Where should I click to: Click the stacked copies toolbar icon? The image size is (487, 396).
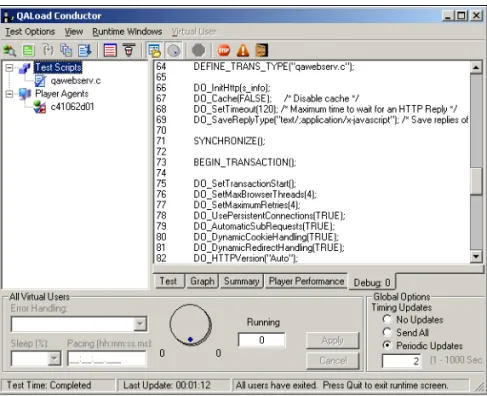[66, 50]
